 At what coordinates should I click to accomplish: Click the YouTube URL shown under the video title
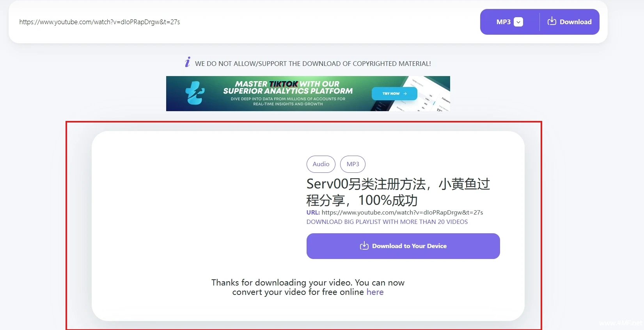pos(402,213)
